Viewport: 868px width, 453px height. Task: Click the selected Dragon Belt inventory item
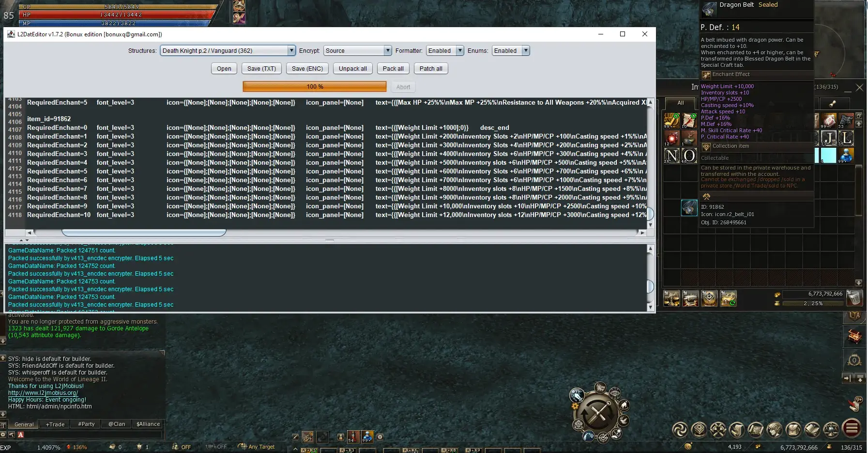689,207
